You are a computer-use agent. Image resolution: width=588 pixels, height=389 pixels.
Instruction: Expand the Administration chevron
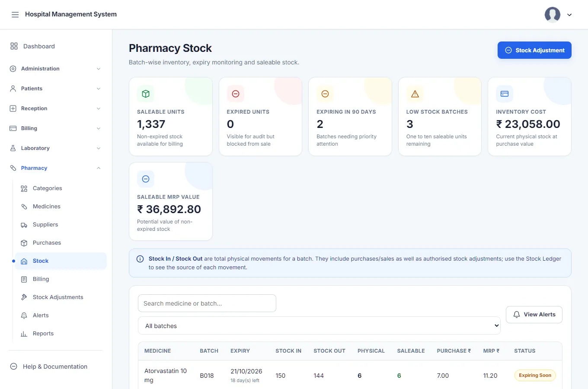(x=99, y=69)
